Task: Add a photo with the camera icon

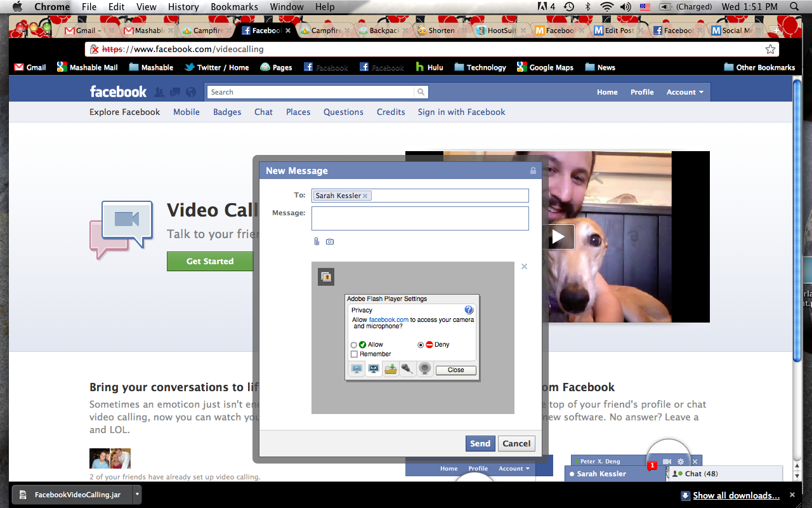Action: coord(329,241)
